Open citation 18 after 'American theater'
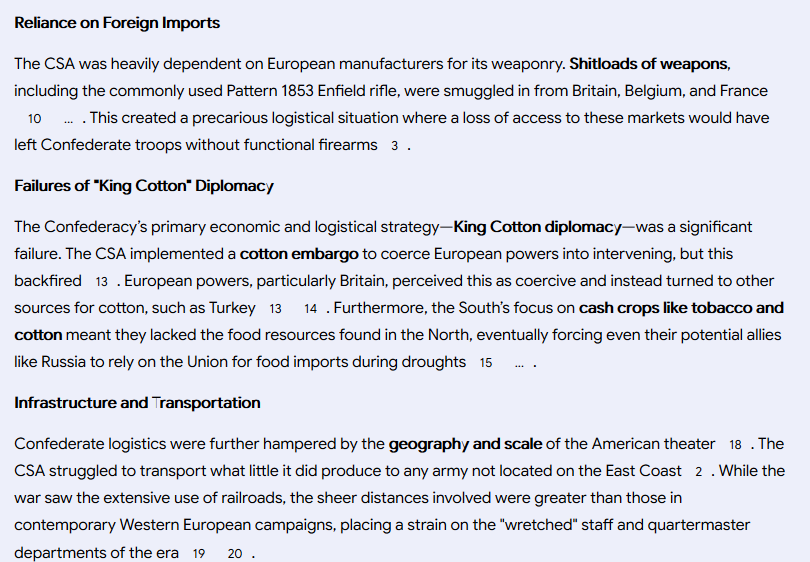Viewport: 810px width, 562px height. [x=735, y=445]
